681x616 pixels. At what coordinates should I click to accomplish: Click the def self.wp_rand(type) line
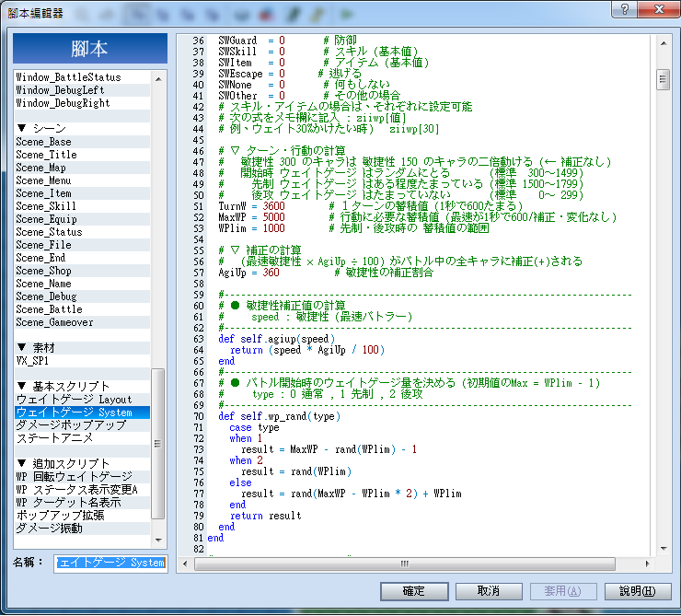pos(279,416)
